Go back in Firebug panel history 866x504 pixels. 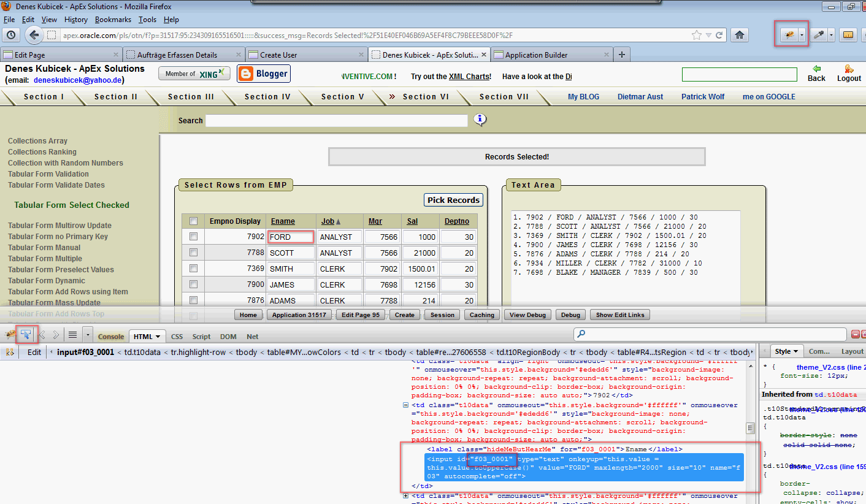42,335
